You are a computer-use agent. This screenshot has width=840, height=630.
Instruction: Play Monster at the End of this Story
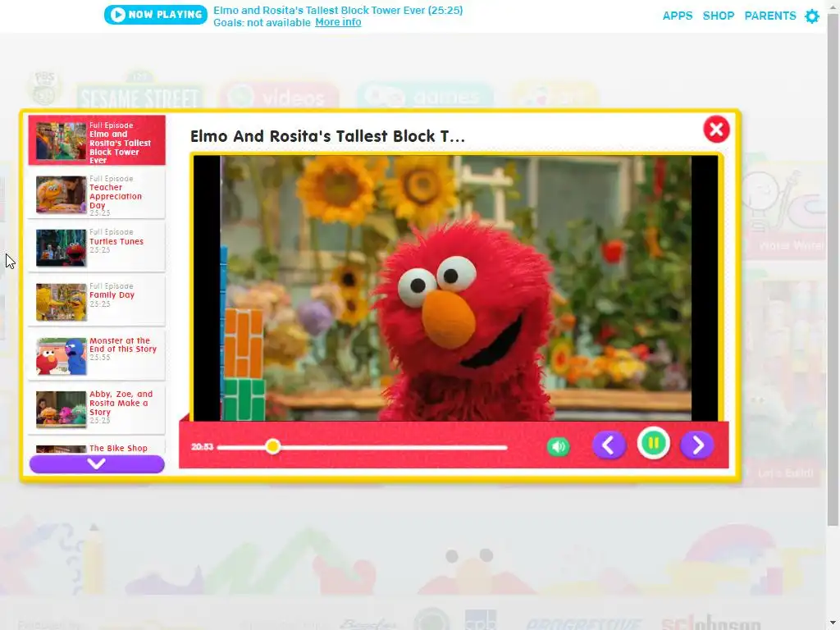(x=97, y=356)
